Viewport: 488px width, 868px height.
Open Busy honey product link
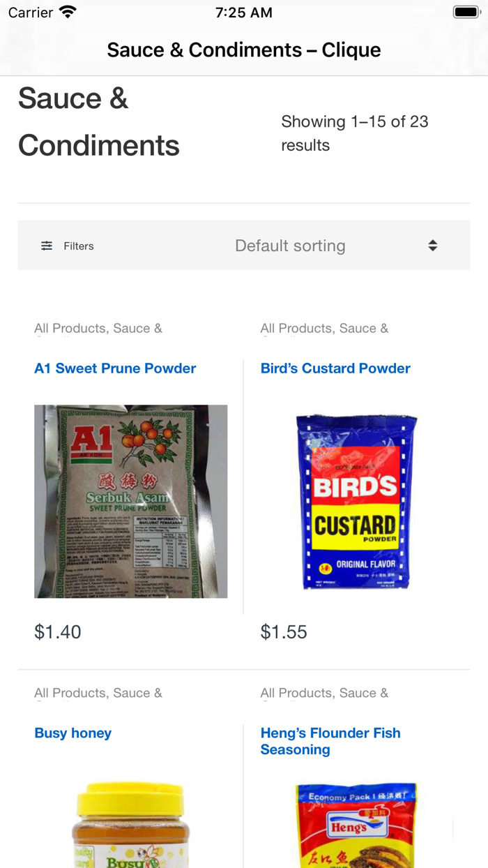click(73, 733)
